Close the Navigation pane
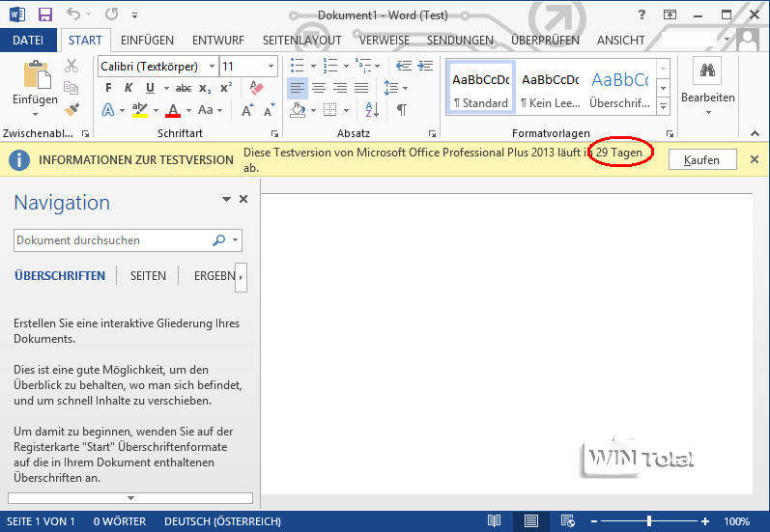The width and height of the screenshot is (770, 532). pyautogui.click(x=243, y=199)
